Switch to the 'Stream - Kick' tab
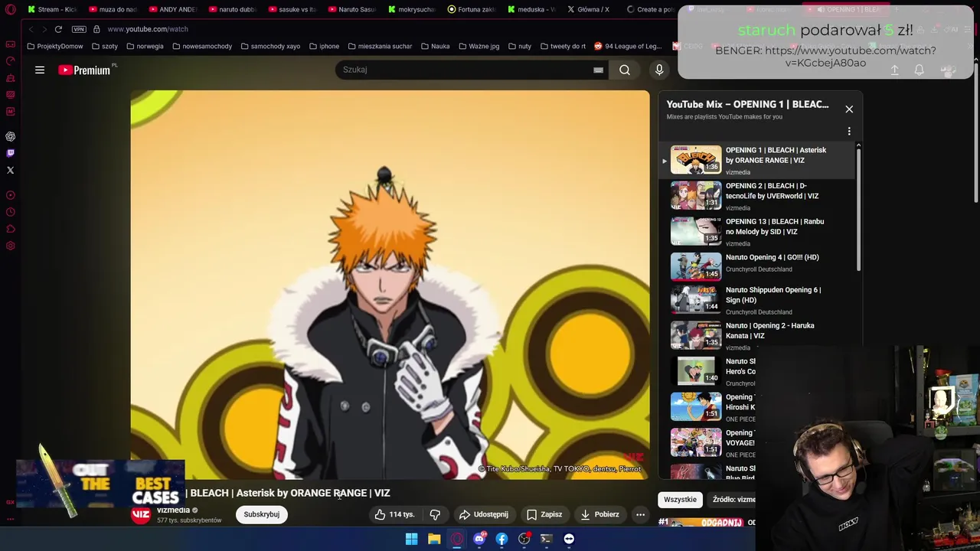Screen dimensions: 980x551 pos(52,9)
